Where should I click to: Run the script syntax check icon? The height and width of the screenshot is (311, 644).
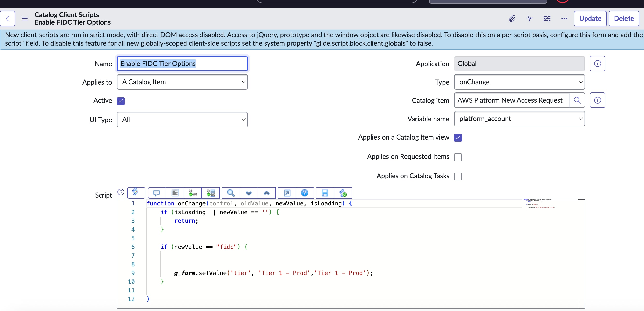(x=343, y=193)
